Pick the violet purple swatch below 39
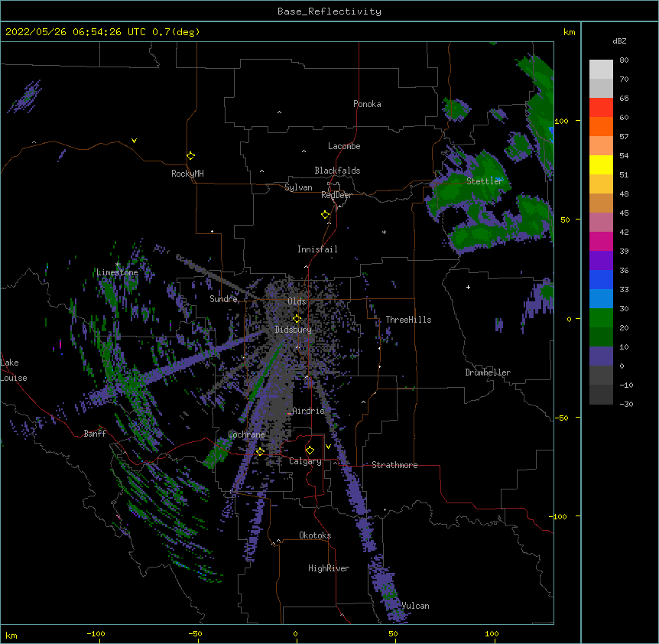The image size is (659, 644). (x=601, y=261)
